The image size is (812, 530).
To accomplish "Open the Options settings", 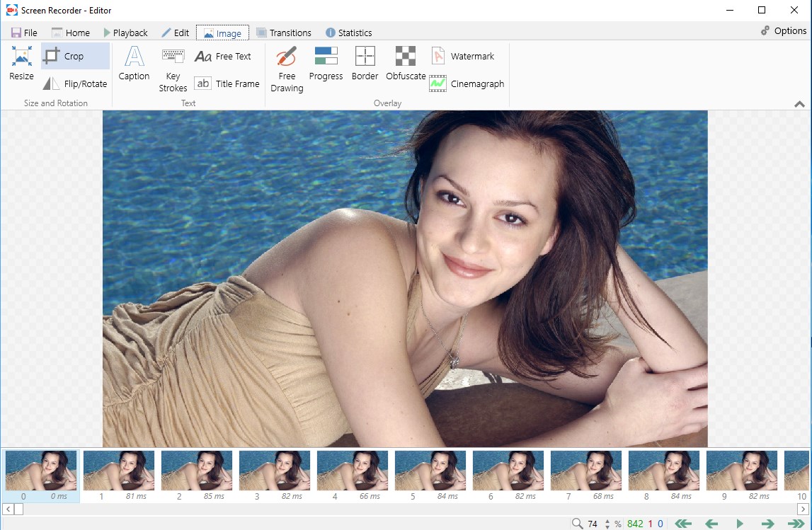I will click(783, 30).
